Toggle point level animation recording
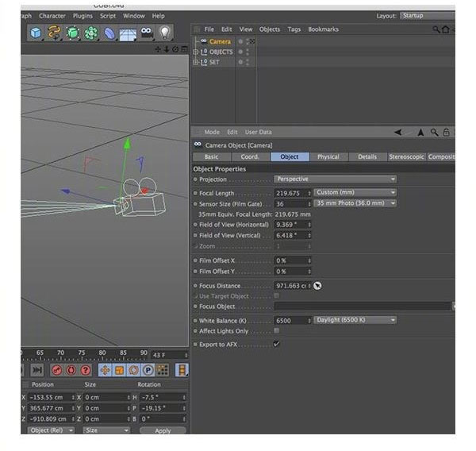Image resolution: width=476 pixels, height=451 pixels. point(163,370)
